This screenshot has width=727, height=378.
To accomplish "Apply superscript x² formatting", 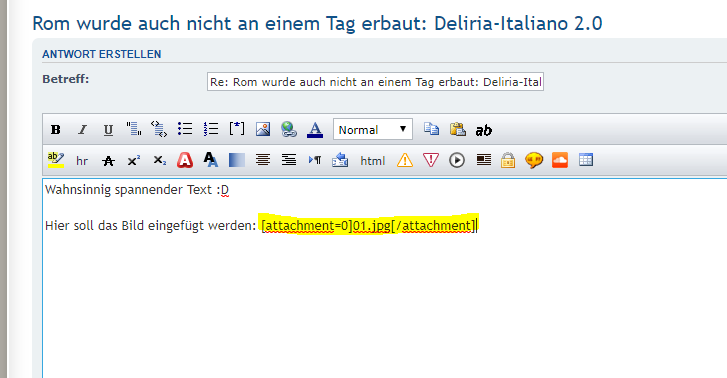I will click(x=134, y=160).
